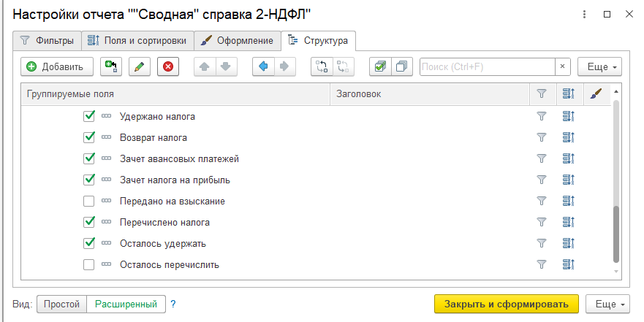Open filter icon for Удержано налога row
Viewport: 644px width, 322px height.
tap(542, 116)
